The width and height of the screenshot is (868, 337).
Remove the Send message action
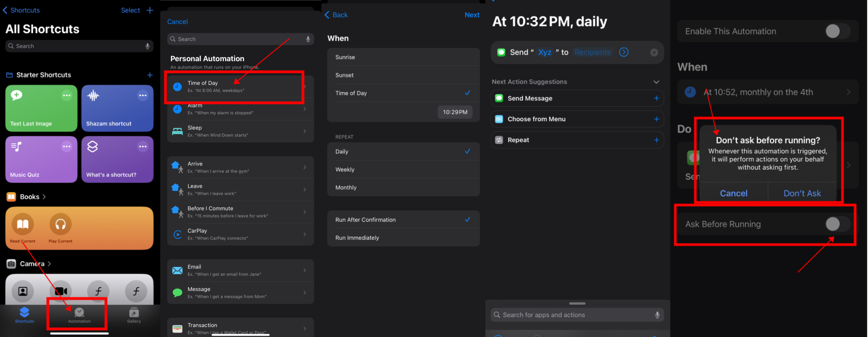654,52
